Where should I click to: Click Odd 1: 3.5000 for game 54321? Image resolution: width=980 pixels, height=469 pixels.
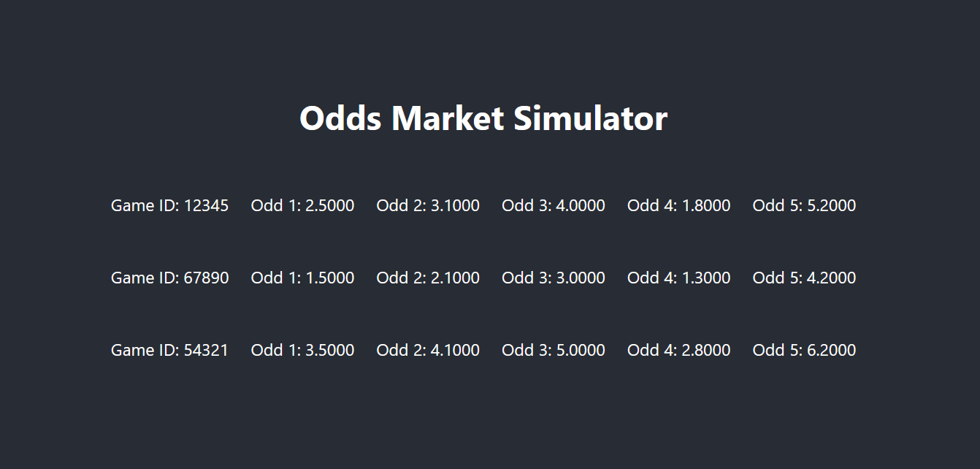pyautogui.click(x=302, y=350)
